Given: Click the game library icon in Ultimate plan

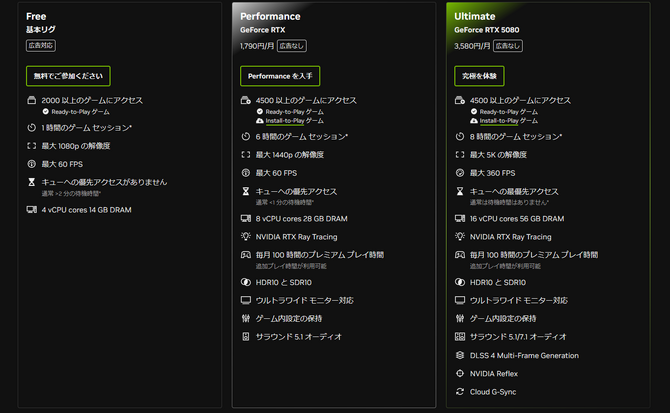Looking at the screenshot, I should pos(460,100).
